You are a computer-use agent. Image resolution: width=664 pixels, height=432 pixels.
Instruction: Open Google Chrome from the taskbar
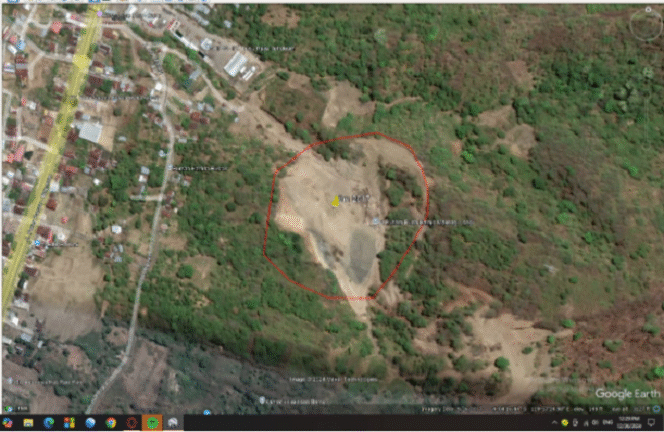point(111,423)
